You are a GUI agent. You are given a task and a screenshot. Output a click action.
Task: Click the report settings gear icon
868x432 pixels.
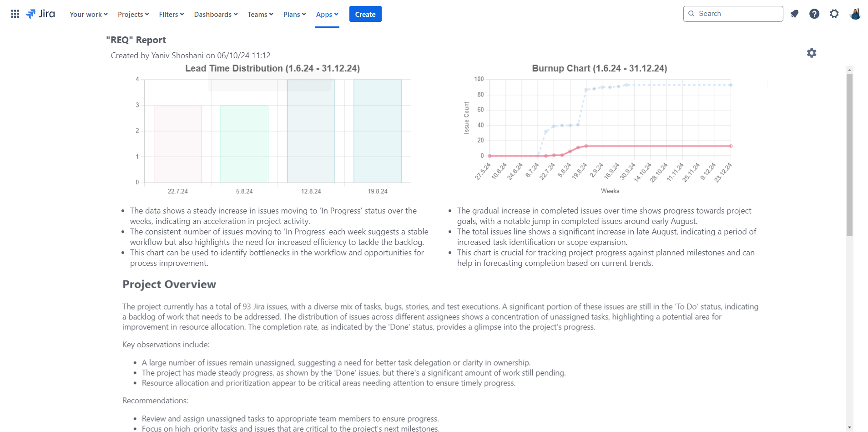[x=812, y=53]
